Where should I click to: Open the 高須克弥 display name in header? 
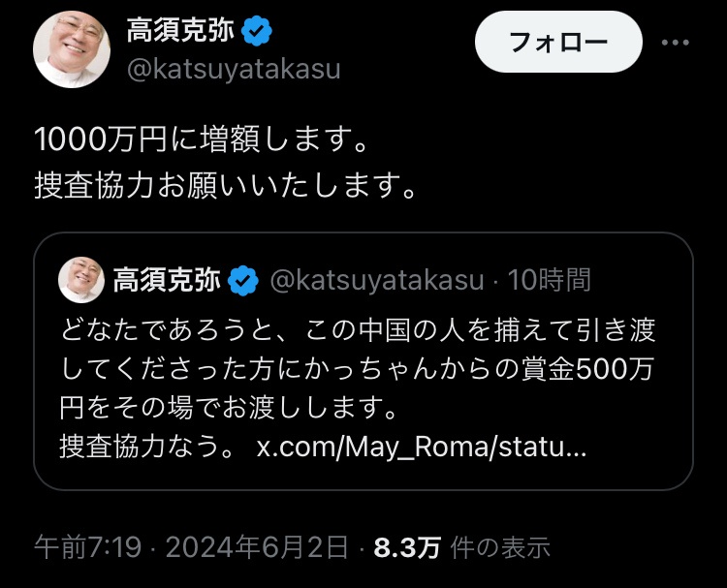pos(180,31)
